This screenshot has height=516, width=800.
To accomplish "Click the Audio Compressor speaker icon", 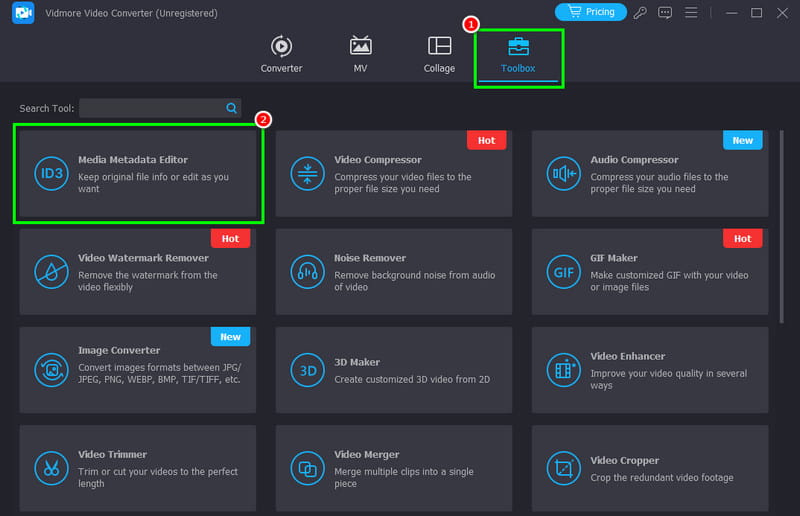I will (x=563, y=174).
